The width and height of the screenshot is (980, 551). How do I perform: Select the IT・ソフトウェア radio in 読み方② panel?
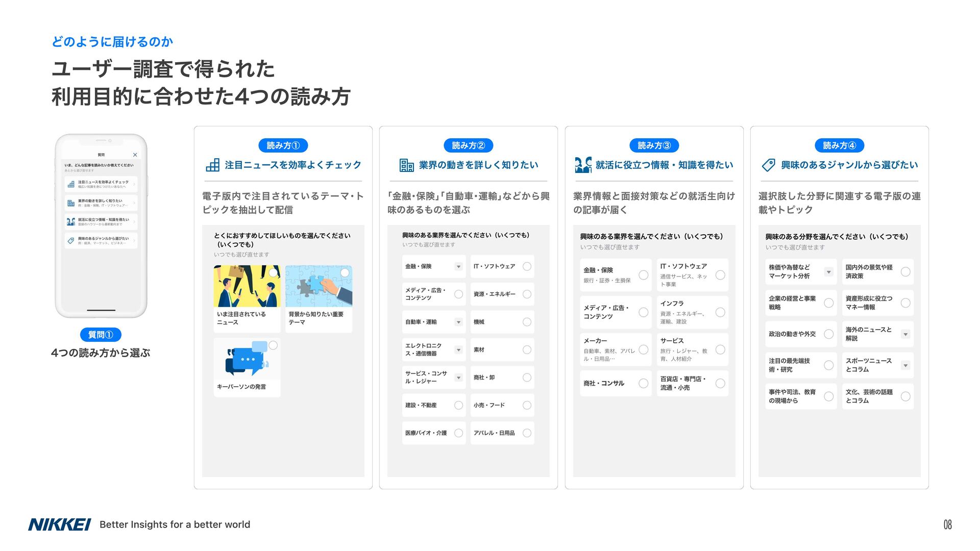pos(527,266)
